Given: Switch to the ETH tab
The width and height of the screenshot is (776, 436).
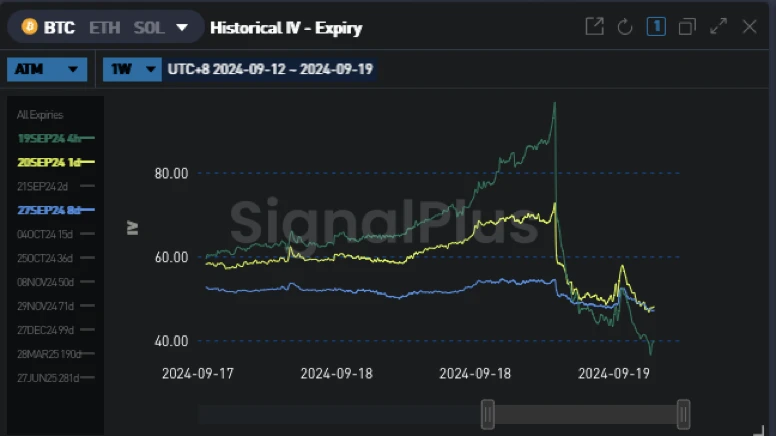Looking at the screenshot, I should [x=104, y=27].
